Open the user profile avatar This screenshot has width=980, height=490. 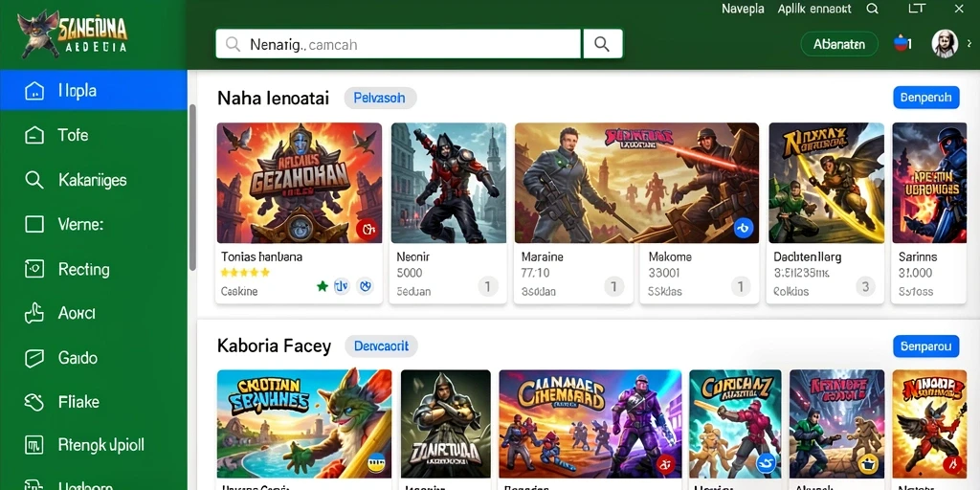[945, 44]
